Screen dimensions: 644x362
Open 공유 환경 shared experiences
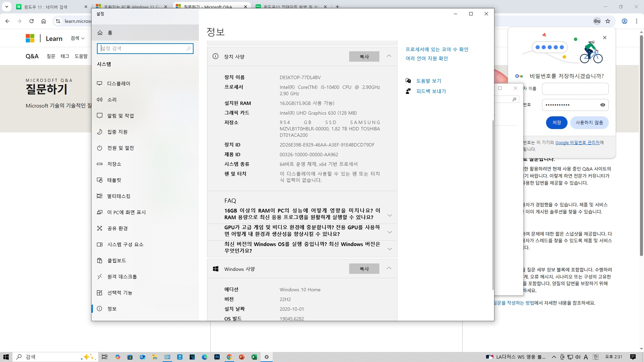145,228
